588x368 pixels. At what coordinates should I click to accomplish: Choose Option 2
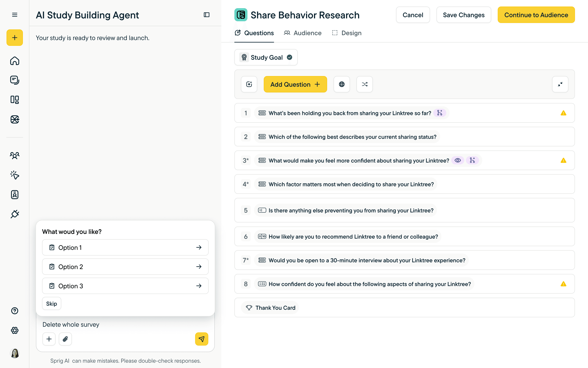tap(125, 267)
